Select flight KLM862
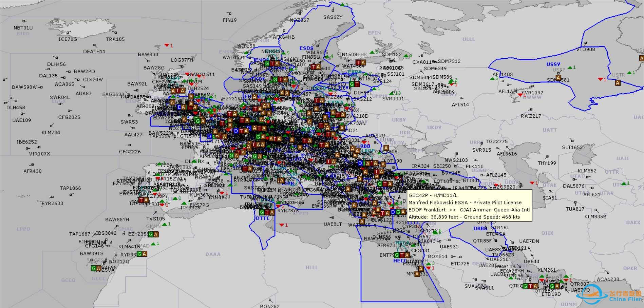Screen dimensions: 644x308 pyautogui.click(x=587, y=171)
